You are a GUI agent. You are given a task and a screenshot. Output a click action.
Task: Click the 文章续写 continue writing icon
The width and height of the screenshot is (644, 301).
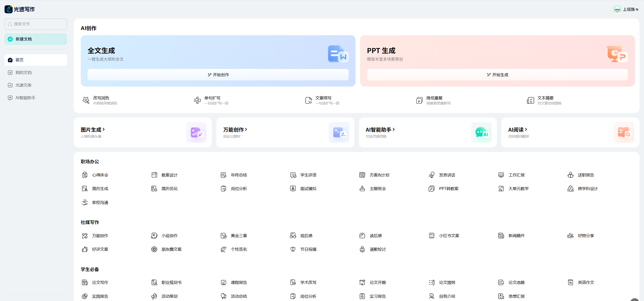pyautogui.click(x=308, y=100)
